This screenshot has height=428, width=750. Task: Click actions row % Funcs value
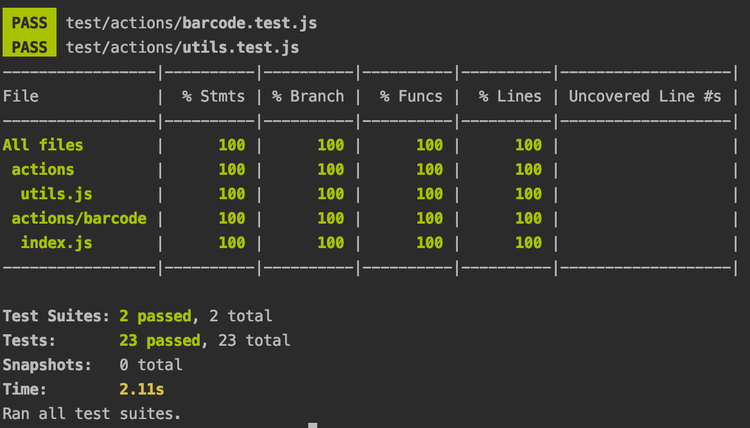[430, 169]
